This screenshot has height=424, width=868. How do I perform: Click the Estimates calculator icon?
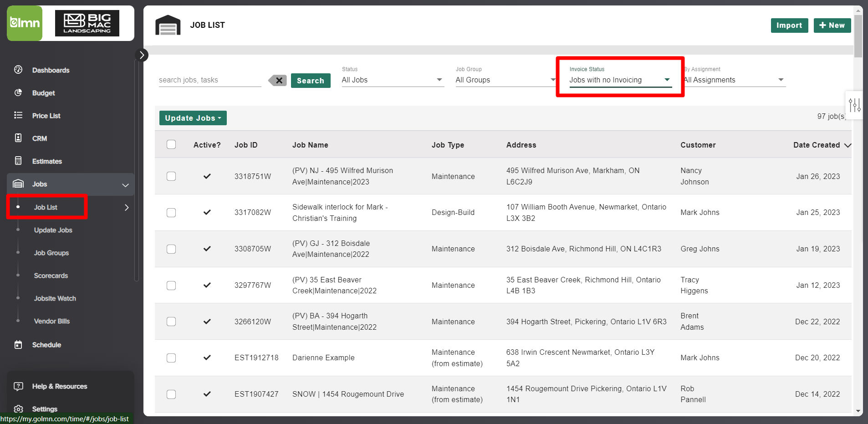click(18, 161)
